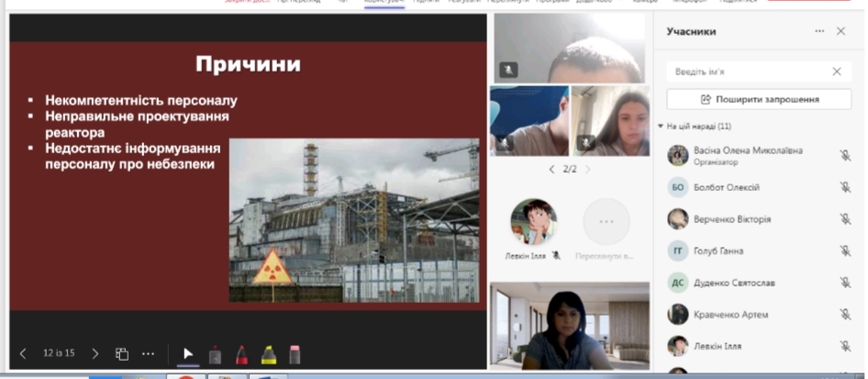Toggle mic icon for Верченко Вікторія
Screen dimensions: 868x379
click(x=845, y=219)
